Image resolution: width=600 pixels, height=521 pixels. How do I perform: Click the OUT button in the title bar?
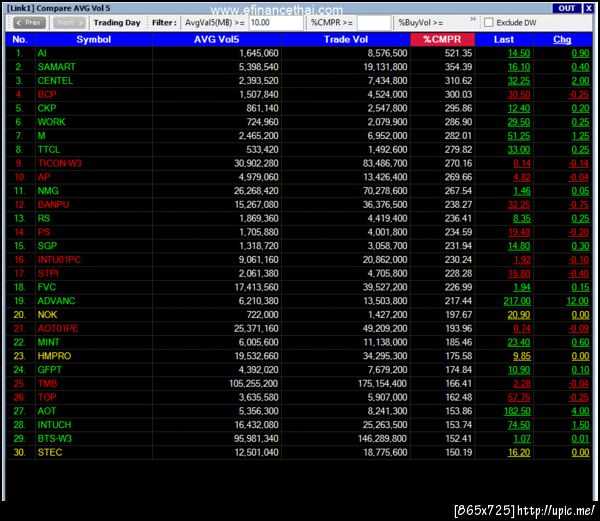tap(567, 8)
